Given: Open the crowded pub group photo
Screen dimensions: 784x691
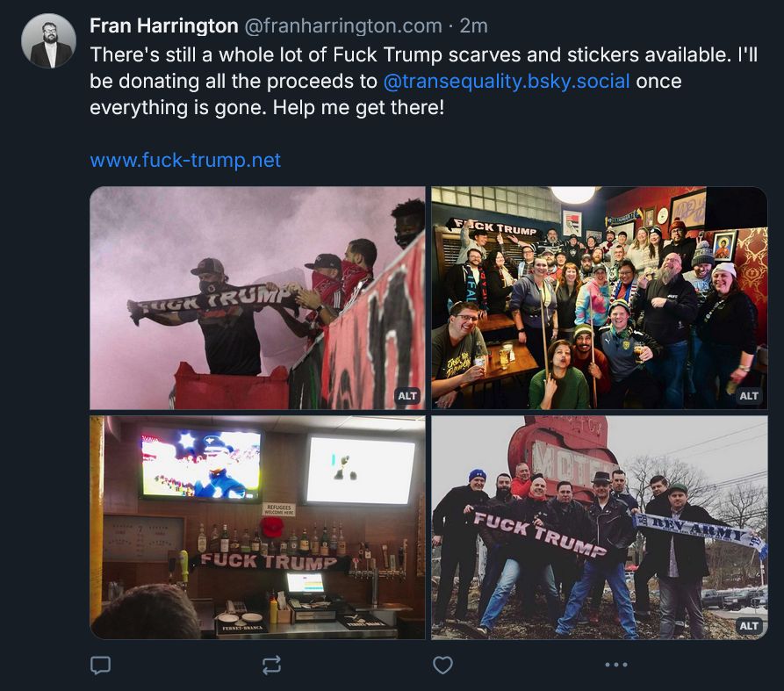Looking at the screenshot, I should (600, 298).
